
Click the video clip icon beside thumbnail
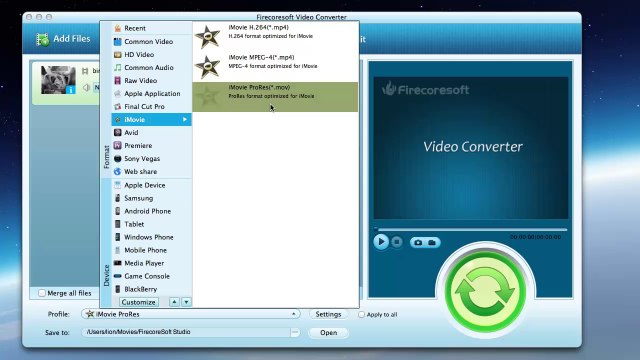coord(85,71)
